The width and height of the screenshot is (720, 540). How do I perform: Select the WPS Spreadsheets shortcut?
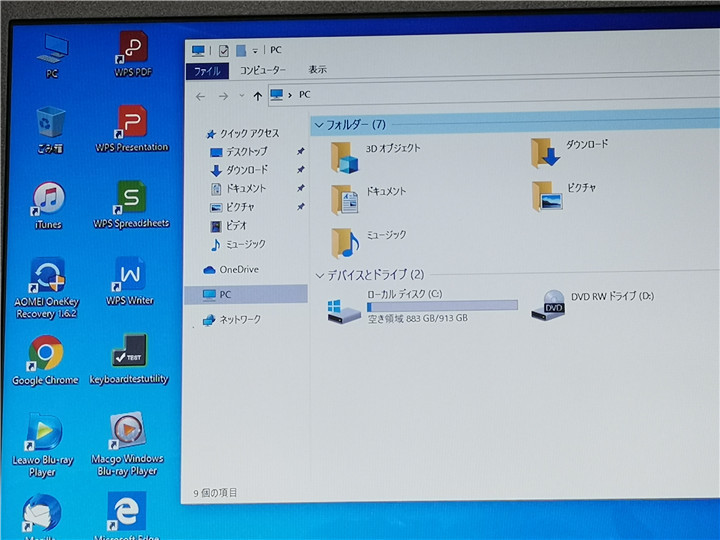click(x=131, y=204)
